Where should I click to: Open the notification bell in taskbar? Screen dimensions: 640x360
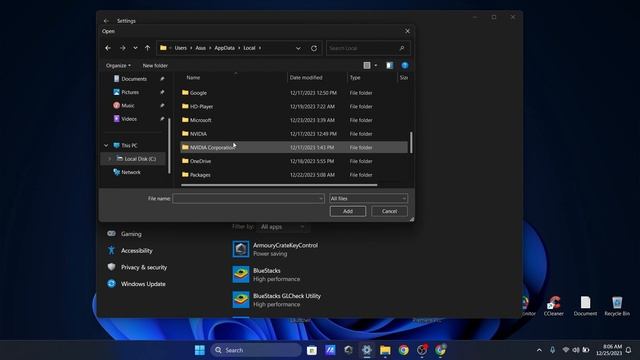tap(629, 350)
